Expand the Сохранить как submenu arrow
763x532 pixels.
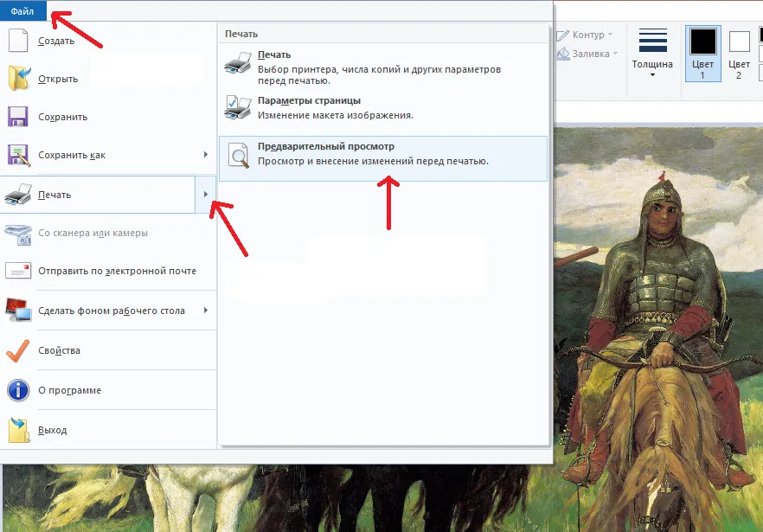click(206, 155)
